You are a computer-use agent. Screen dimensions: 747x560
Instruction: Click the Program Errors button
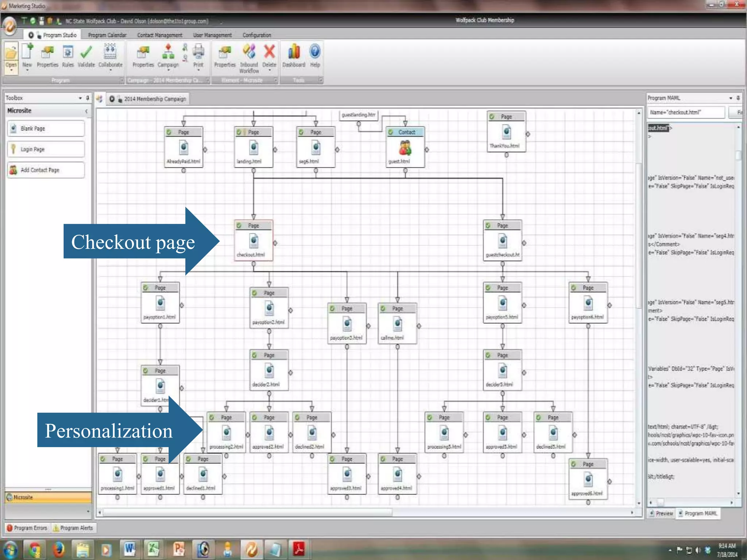coord(27,528)
